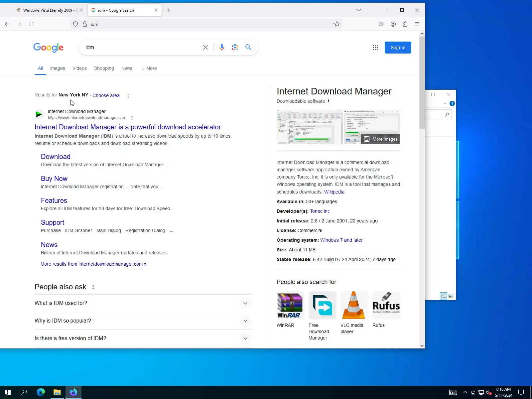
Task: Clear the Google search box
Action: click(x=205, y=47)
